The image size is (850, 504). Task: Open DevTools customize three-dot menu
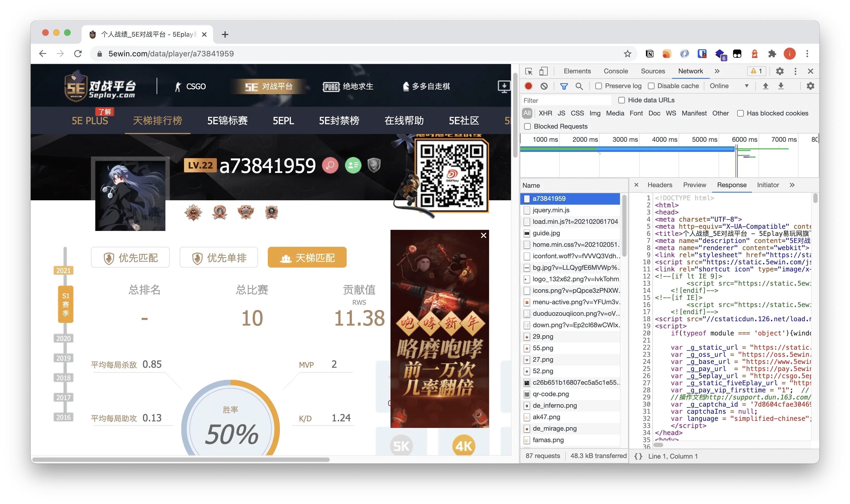[x=795, y=71]
